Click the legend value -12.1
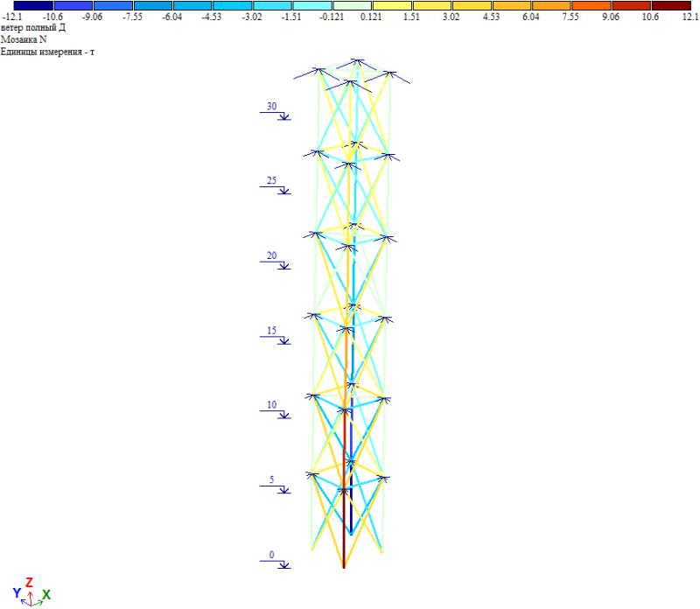The image size is (700, 609). click(12, 17)
